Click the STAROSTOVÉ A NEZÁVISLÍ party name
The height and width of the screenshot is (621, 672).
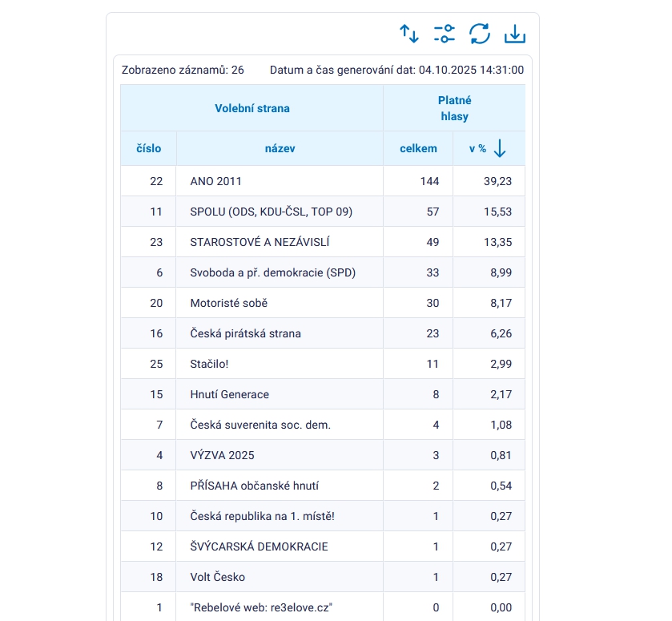[x=260, y=242]
